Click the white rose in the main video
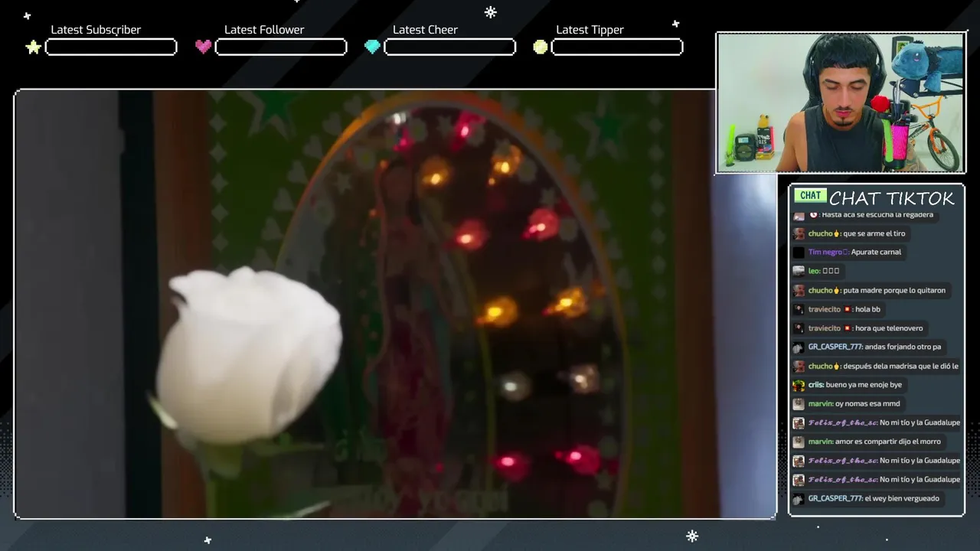 (249, 357)
